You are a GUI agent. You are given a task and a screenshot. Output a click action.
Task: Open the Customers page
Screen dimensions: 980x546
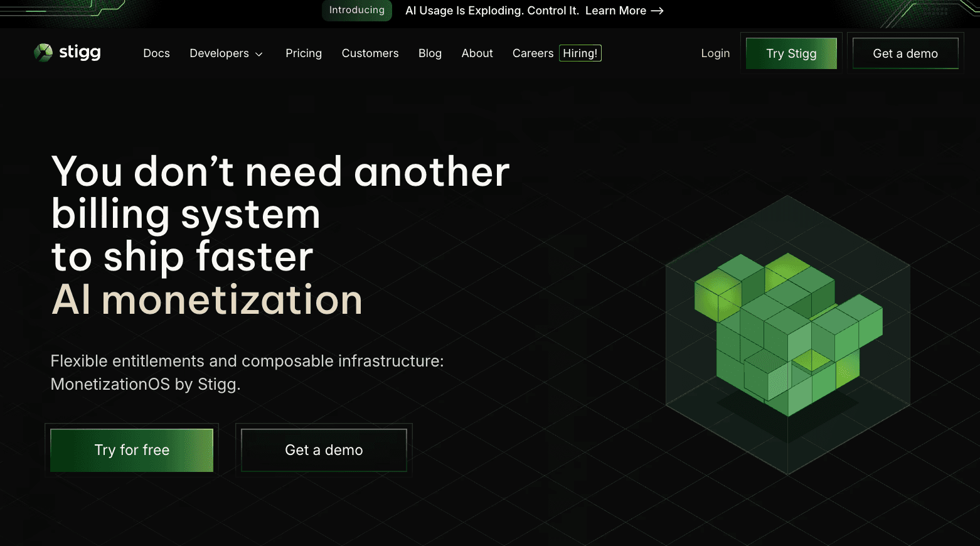[x=370, y=53]
